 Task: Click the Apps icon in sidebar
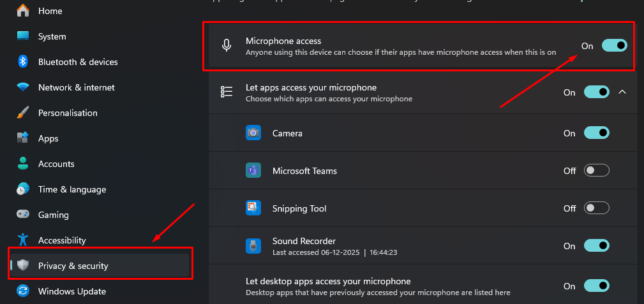click(23, 138)
